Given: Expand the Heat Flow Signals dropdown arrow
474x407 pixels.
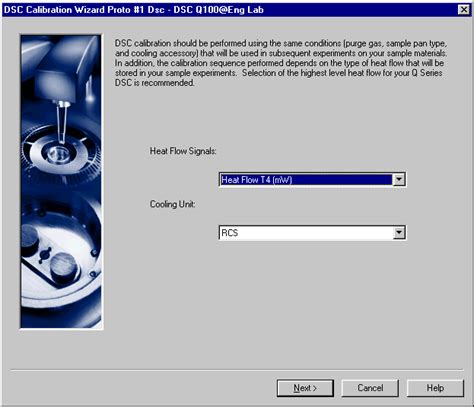Looking at the screenshot, I should coord(399,180).
